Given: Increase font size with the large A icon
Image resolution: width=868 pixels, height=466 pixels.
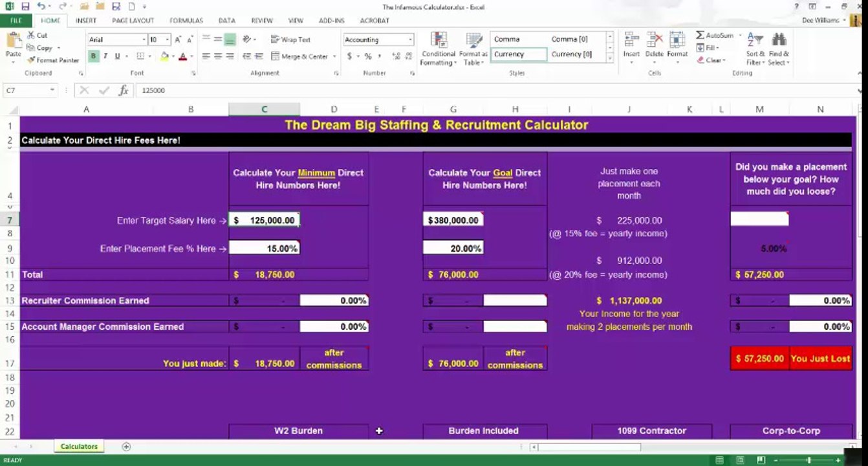Looking at the screenshot, I should click(x=179, y=39).
